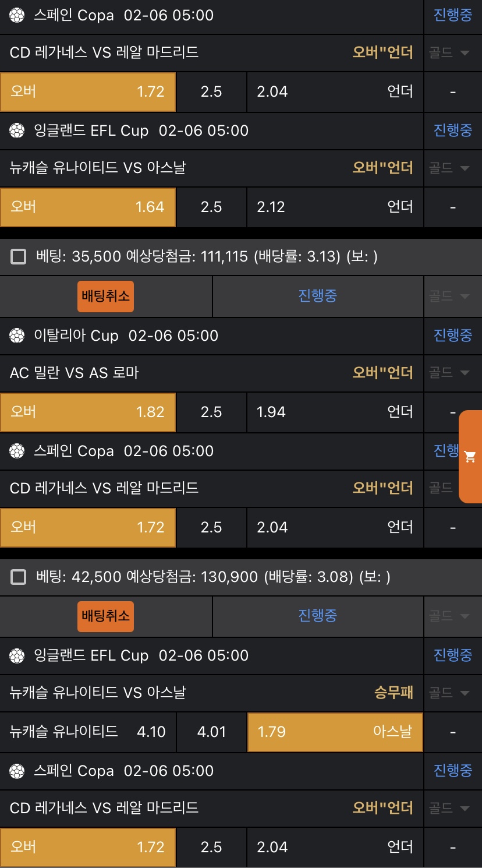Select the 42,500 bet checkbox

coord(19,577)
